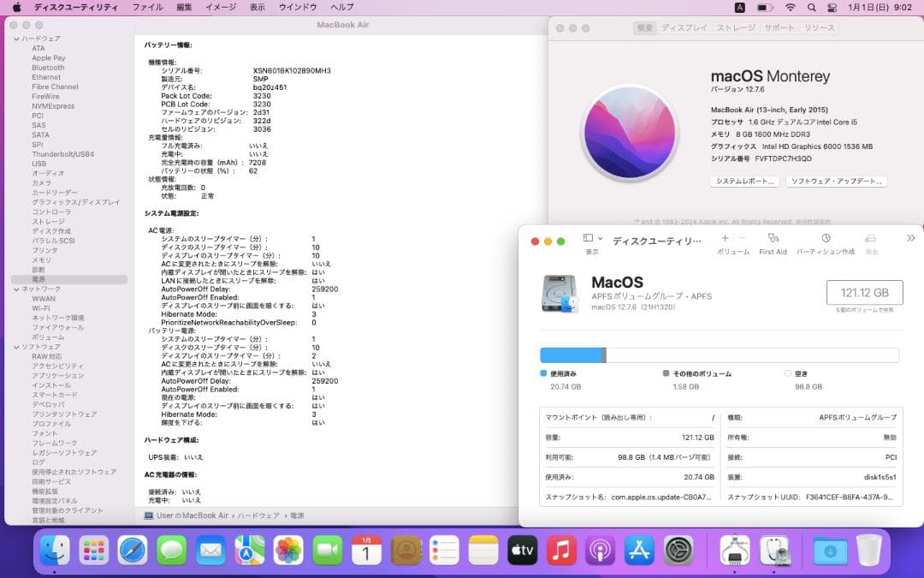Open the ヘルプ menu
Viewport: 924px width, 578px height.
(x=341, y=7)
